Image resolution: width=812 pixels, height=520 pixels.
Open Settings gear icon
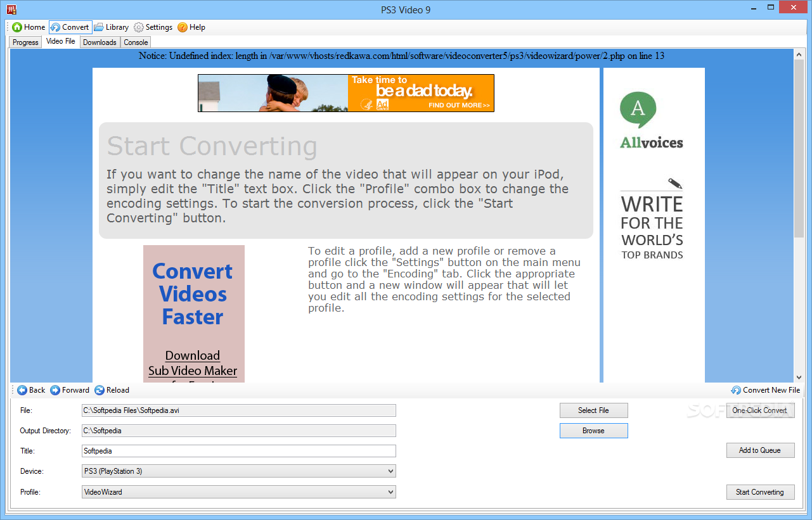pyautogui.click(x=138, y=27)
